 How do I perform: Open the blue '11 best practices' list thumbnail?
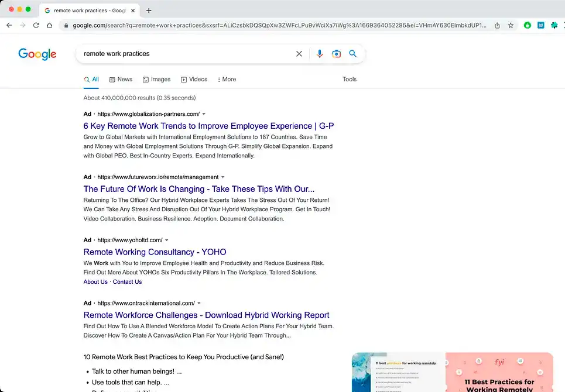point(399,372)
